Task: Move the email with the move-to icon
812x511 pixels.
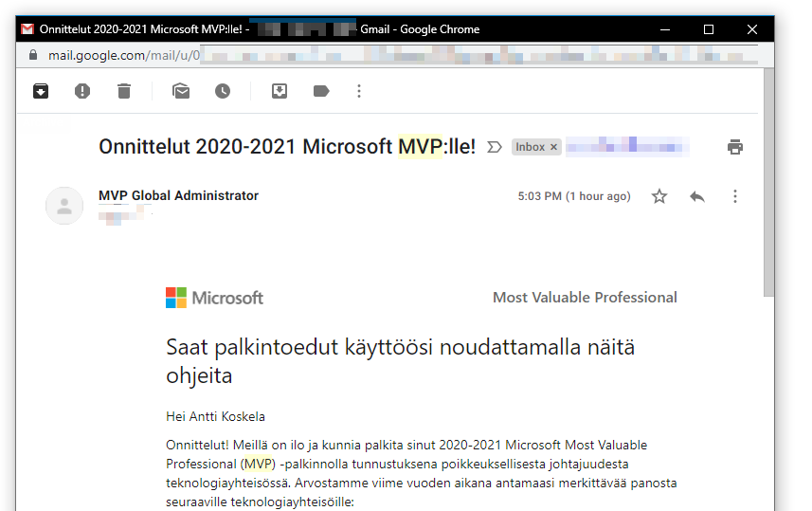Action: click(x=280, y=91)
